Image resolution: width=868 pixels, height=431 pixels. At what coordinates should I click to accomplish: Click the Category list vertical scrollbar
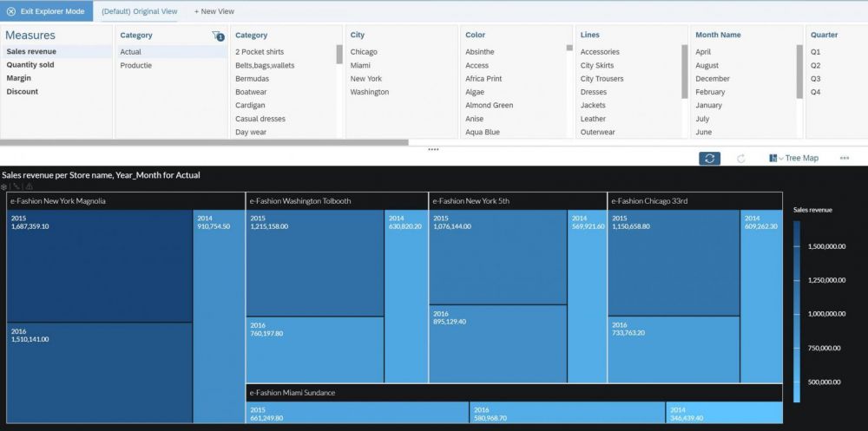coord(339,55)
